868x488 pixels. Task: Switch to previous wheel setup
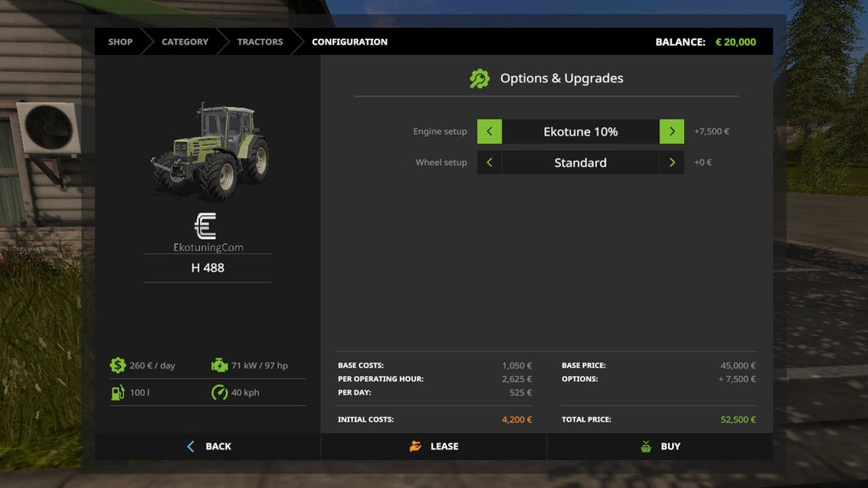[x=489, y=163]
